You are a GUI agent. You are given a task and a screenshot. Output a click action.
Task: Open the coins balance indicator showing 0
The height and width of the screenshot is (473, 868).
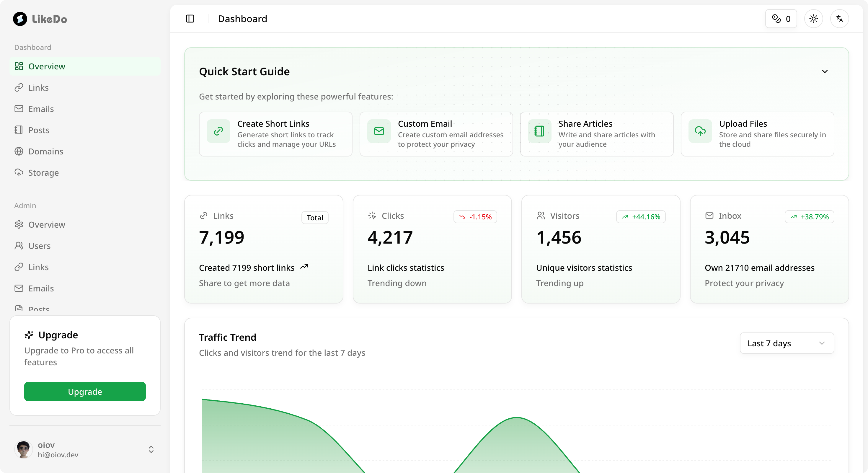(781, 19)
